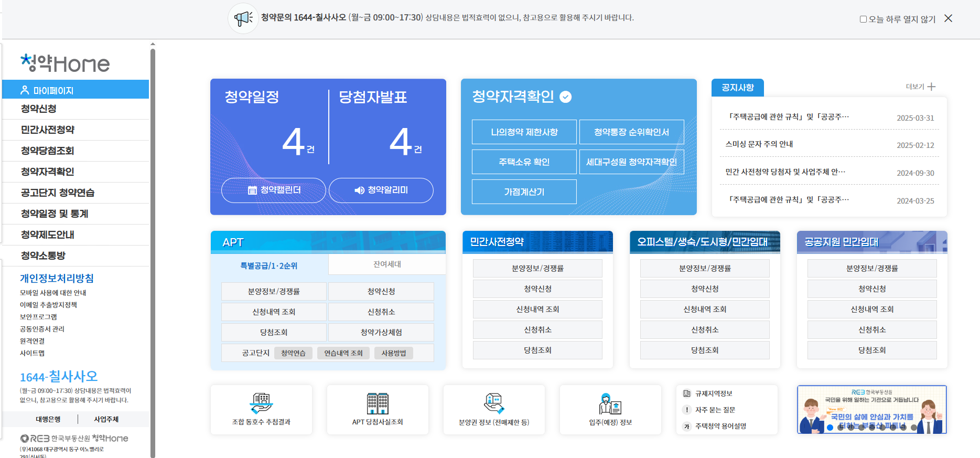Image resolution: width=980 pixels, height=458 pixels.
Task: Open notice 스미싱 문자 주의 안내
Action: tap(759, 144)
